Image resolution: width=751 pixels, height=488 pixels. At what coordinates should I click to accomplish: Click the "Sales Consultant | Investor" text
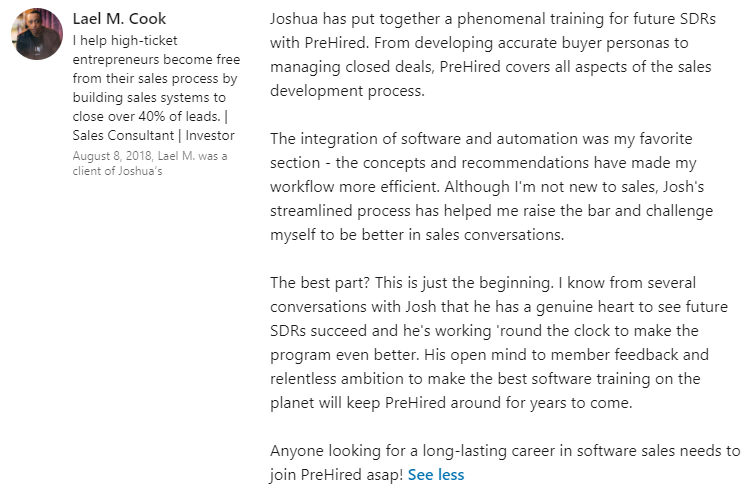click(154, 135)
